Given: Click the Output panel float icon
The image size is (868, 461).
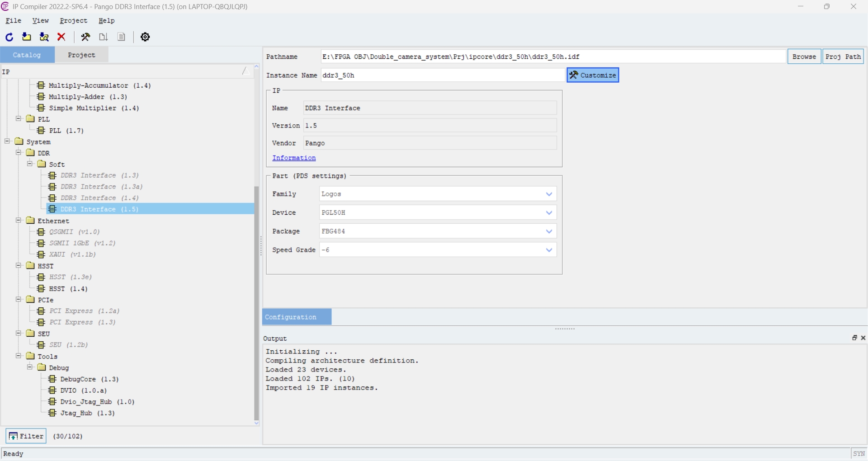Looking at the screenshot, I should click(x=854, y=338).
